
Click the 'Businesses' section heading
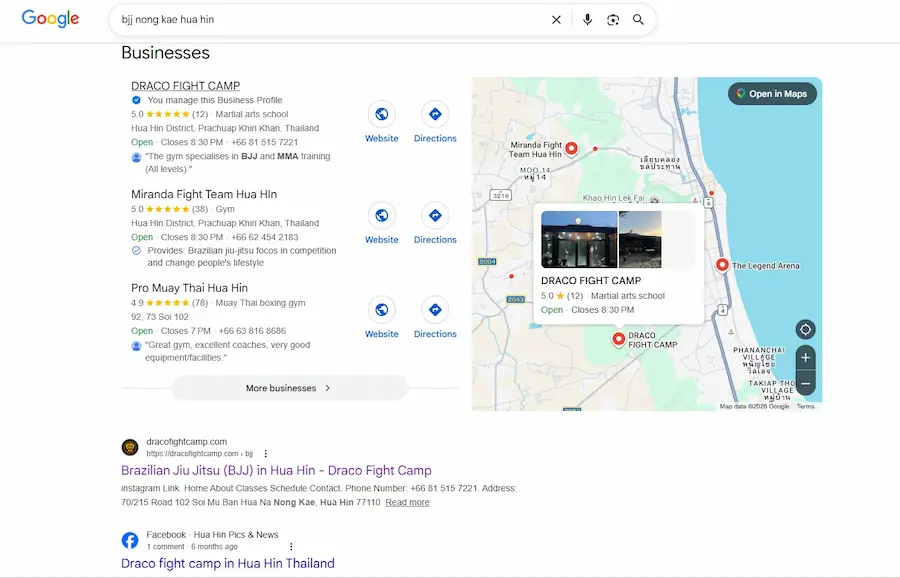pyautogui.click(x=165, y=53)
